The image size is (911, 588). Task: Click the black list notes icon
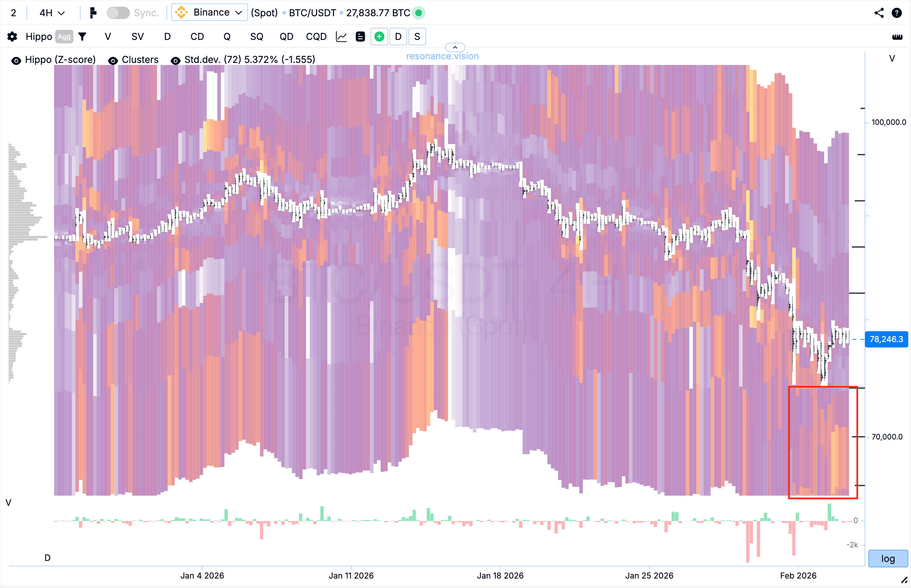[x=360, y=37]
